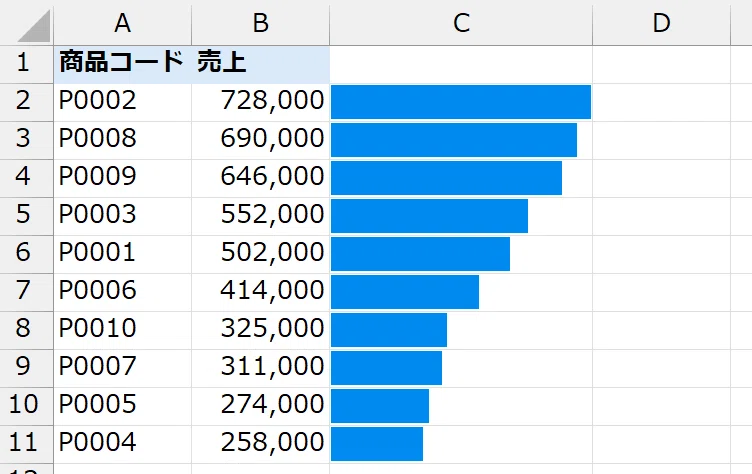Click the 商品コード header cell
Screen dimensions: 752x474
(x=123, y=64)
